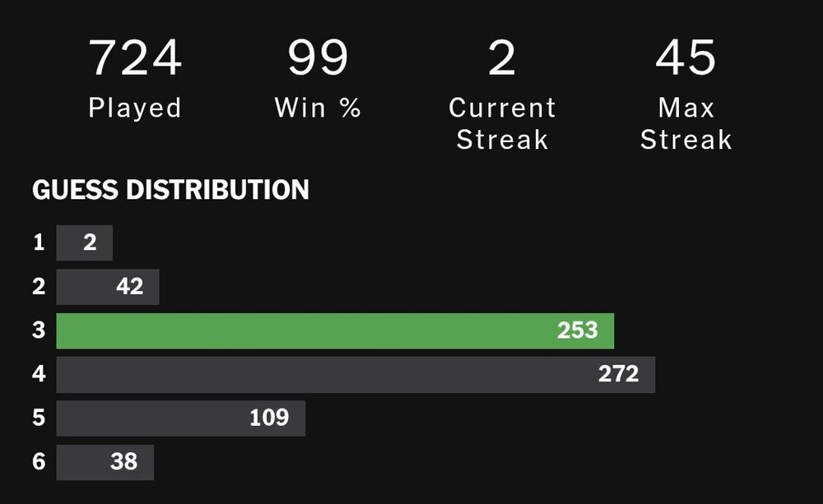The image size is (823, 504).
Task: Click the 724 games played number
Action: pos(135,58)
